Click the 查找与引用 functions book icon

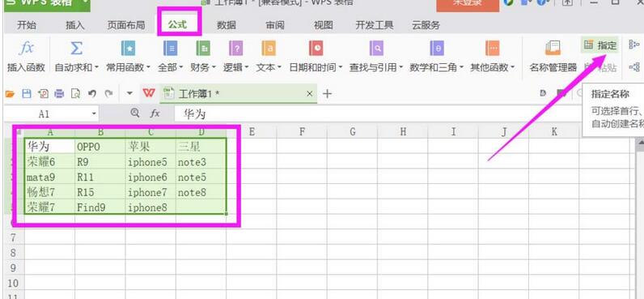(x=376, y=49)
